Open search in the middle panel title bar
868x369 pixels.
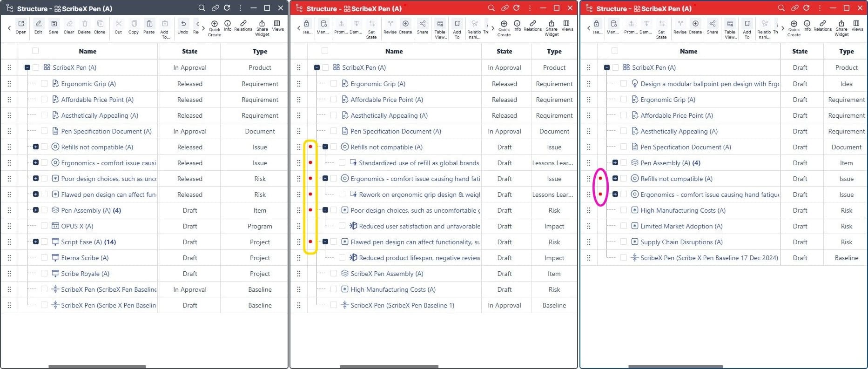[491, 8]
